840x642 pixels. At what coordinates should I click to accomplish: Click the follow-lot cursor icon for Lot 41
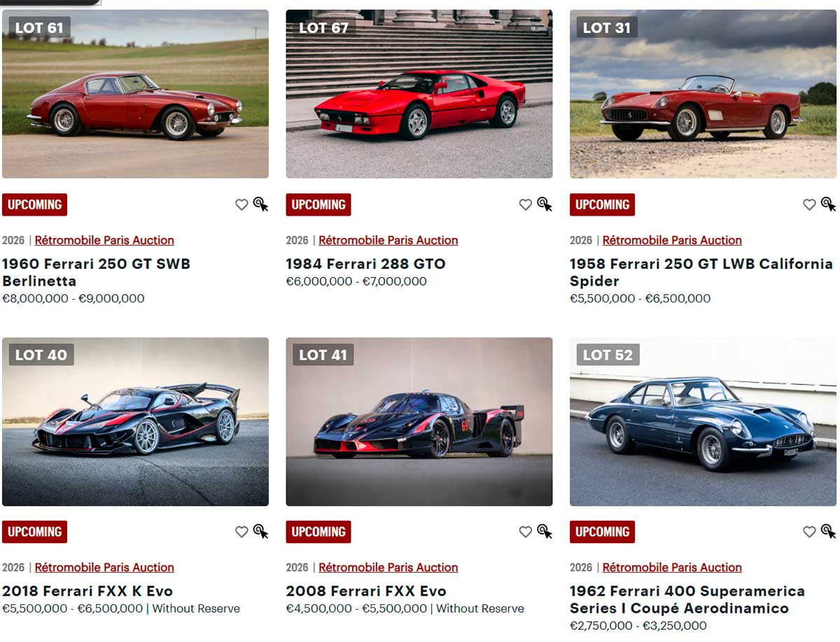point(545,531)
